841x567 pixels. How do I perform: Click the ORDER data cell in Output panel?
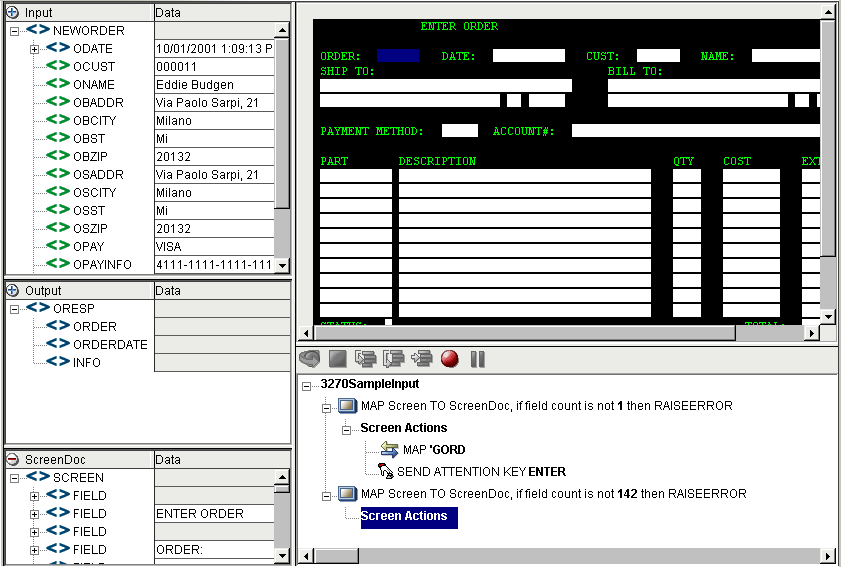222,326
